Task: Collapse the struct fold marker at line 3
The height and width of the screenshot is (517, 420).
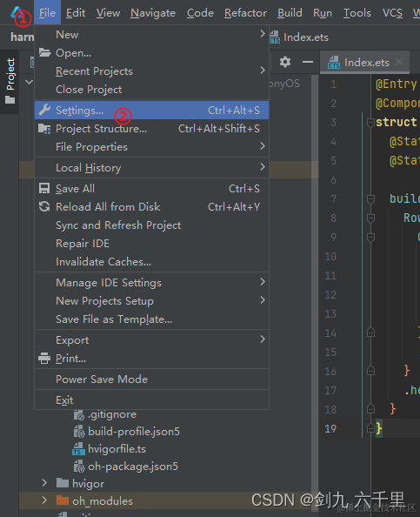Action: [370, 123]
